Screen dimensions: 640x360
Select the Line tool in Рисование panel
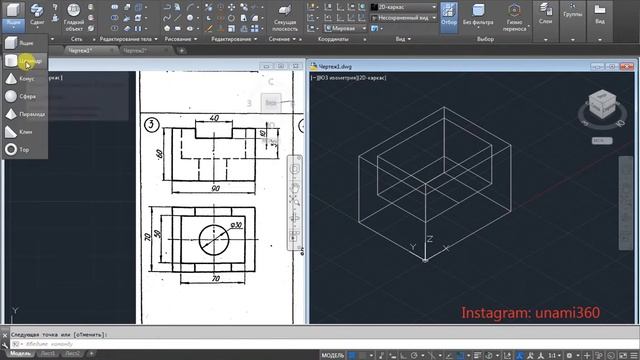point(178,18)
